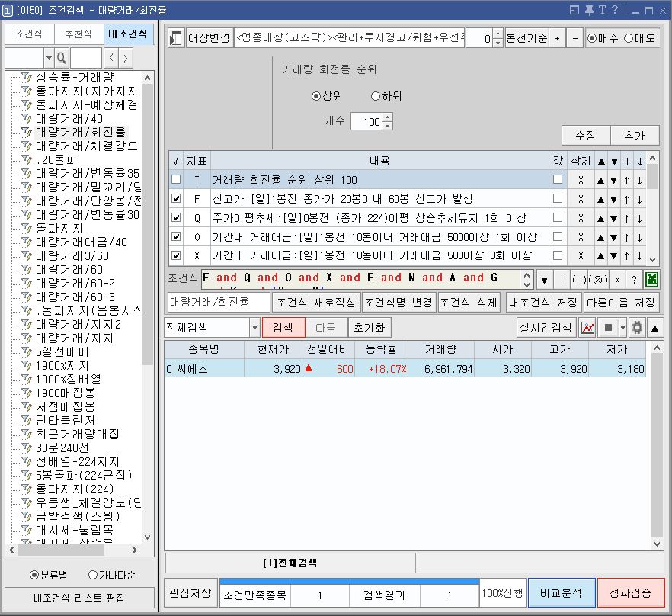Open the 전체검색 dropdown

tap(254, 328)
